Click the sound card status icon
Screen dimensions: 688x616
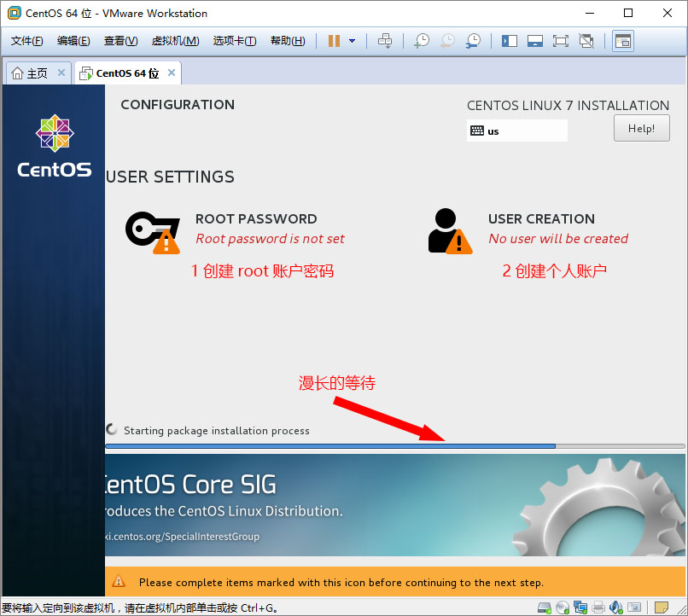617,607
